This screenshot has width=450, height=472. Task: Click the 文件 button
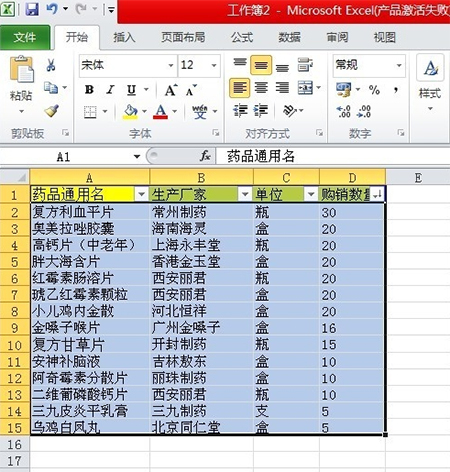[x=25, y=37]
